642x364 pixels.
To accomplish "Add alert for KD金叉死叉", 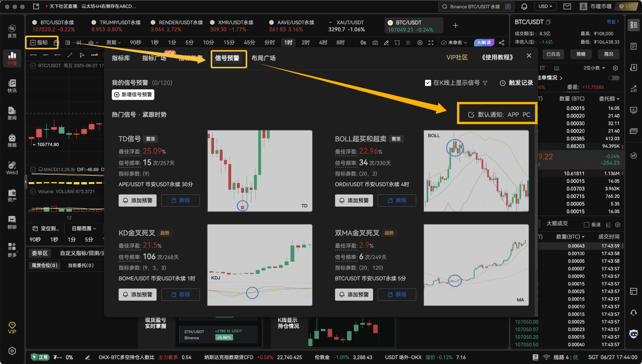I will pyautogui.click(x=137, y=294).
